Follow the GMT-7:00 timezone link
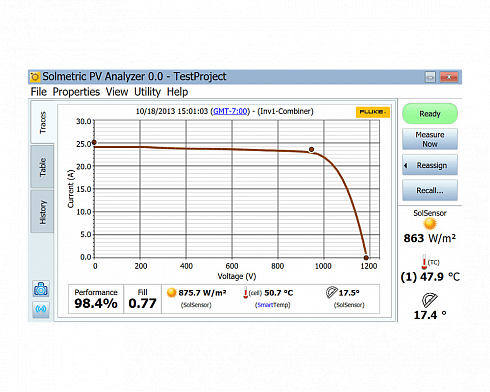The image size is (490, 392). pyautogui.click(x=230, y=111)
